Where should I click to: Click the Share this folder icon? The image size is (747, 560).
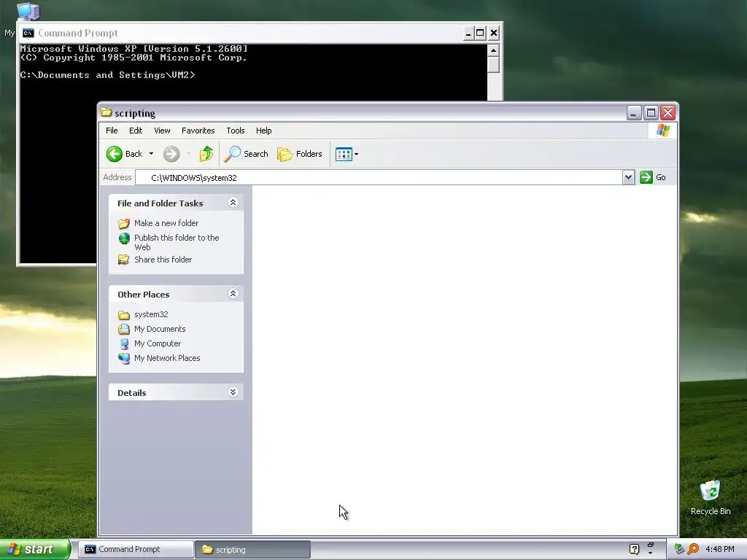click(124, 260)
